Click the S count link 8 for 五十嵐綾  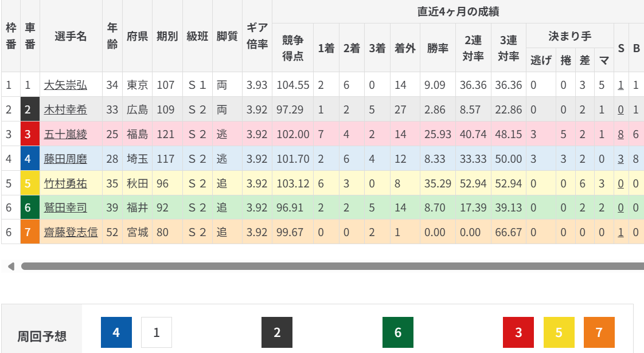point(620,134)
